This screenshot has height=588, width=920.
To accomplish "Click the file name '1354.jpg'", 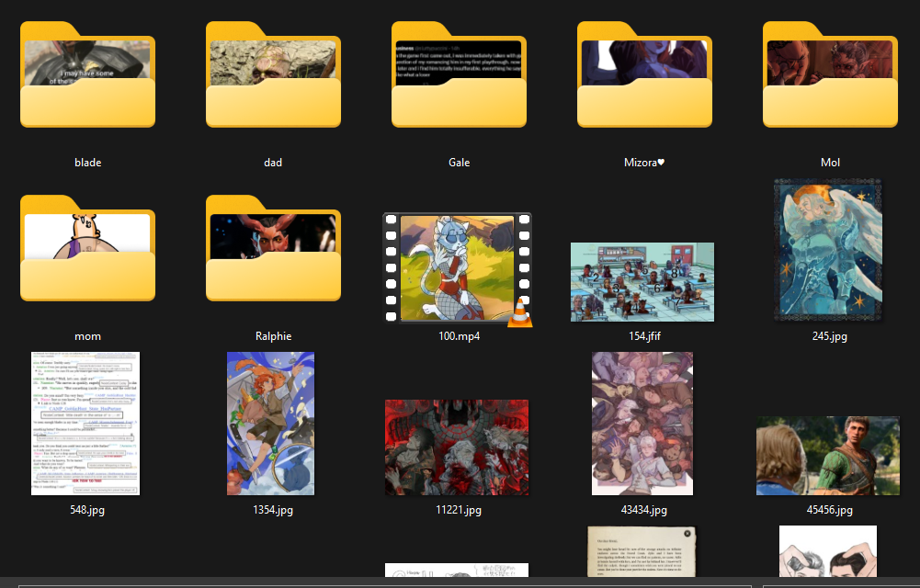I will coord(273,509).
